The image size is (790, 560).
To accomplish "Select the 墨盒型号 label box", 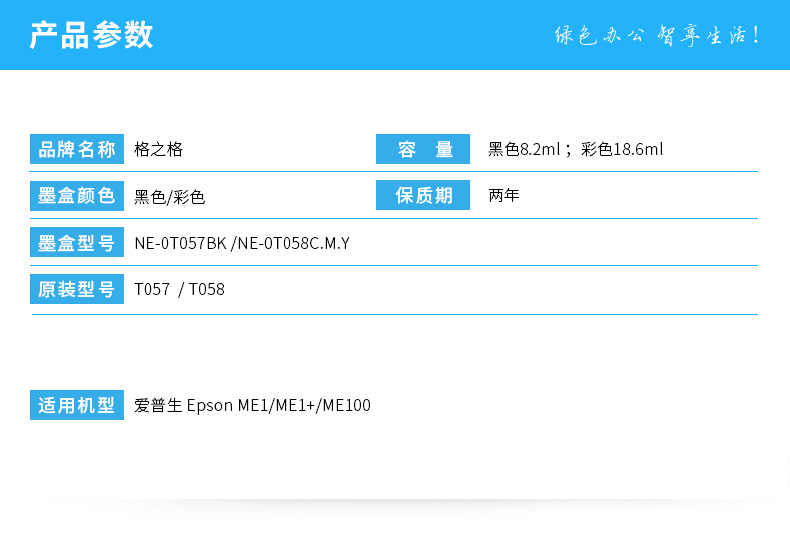I will pos(77,243).
